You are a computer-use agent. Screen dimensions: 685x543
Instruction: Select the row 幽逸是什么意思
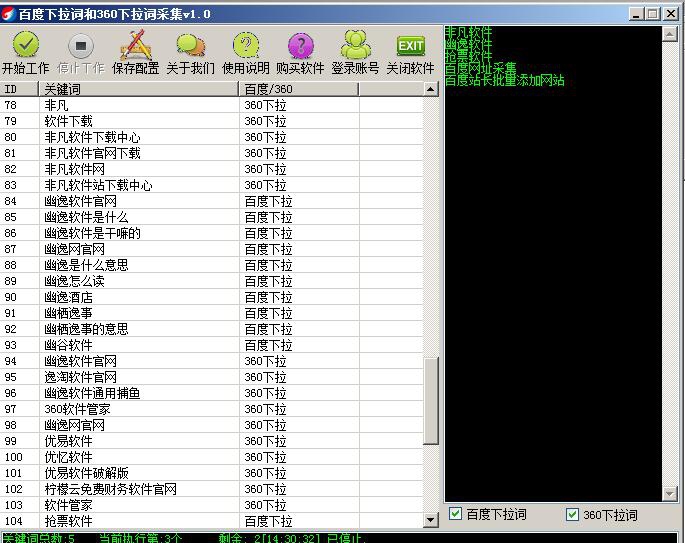pyautogui.click(x=211, y=265)
